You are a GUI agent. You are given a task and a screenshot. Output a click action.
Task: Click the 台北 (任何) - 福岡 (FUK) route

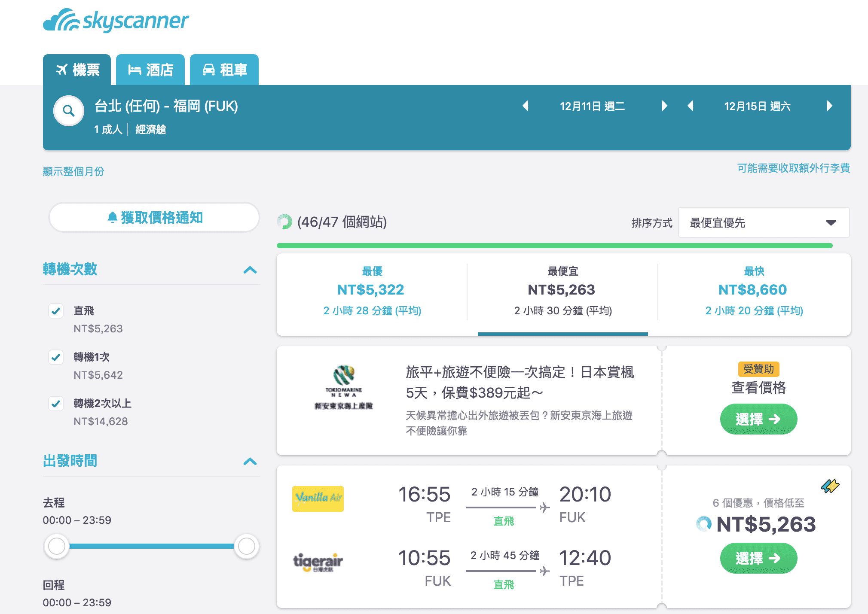(166, 106)
